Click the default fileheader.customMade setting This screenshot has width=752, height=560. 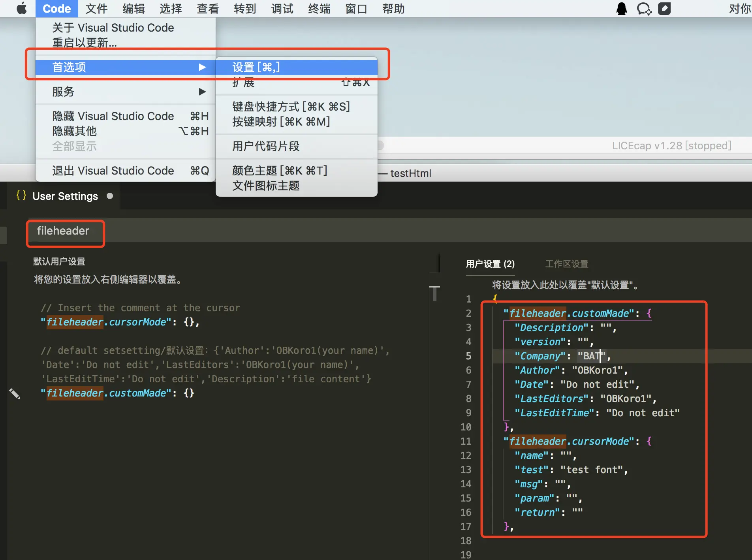[118, 393]
